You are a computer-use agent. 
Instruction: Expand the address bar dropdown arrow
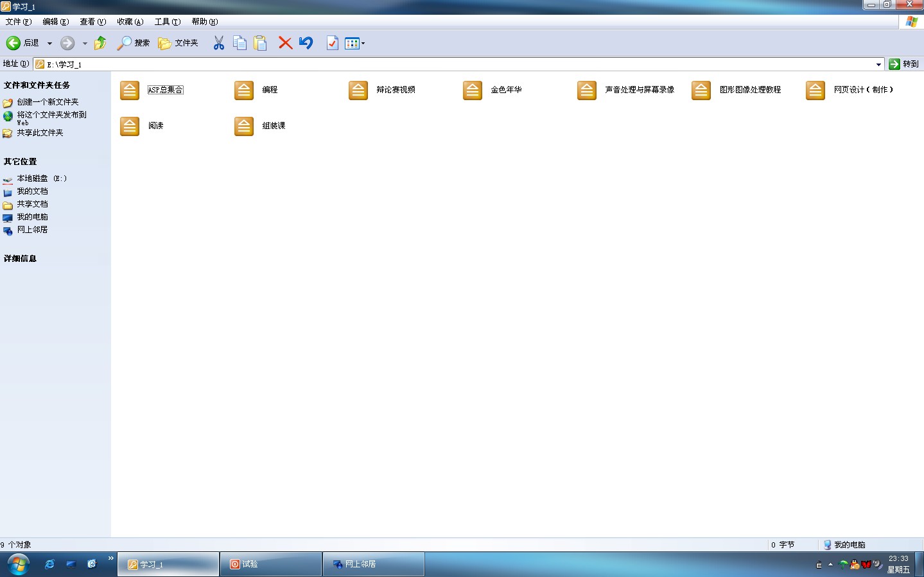point(878,64)
